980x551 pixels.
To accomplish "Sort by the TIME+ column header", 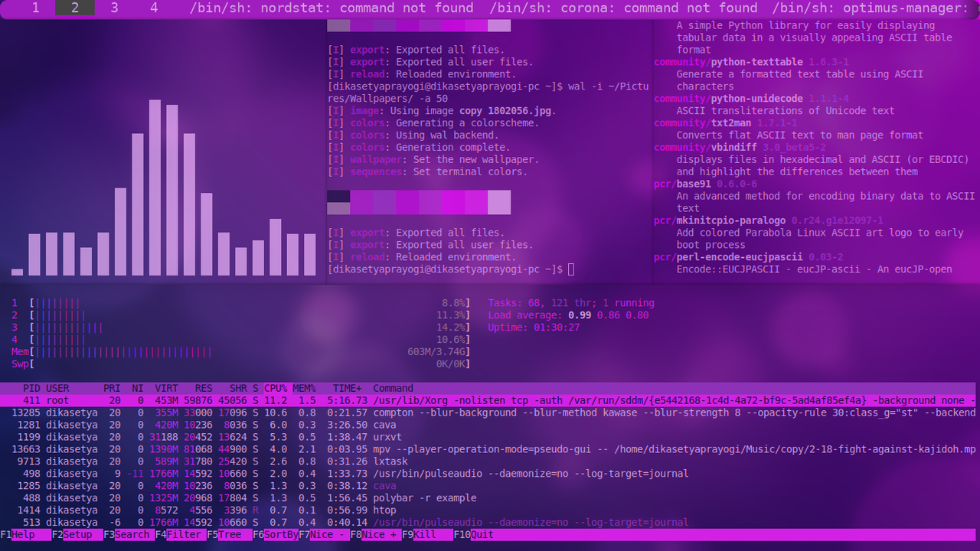I will pyautogui.click(x=347, y=388).
